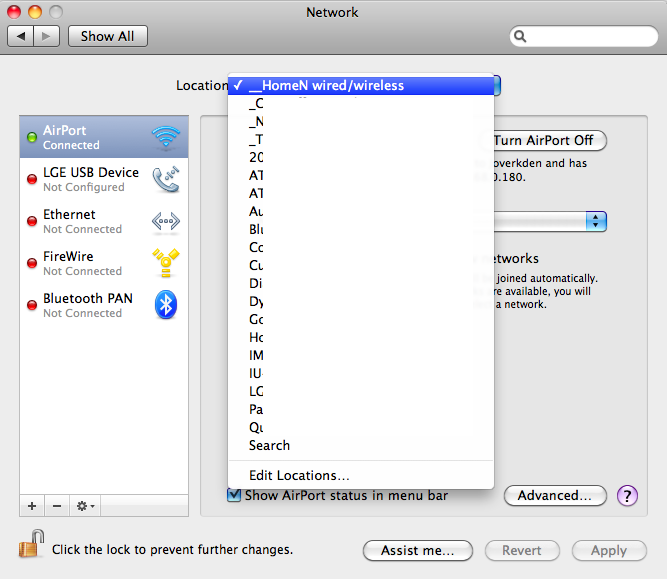Screen dimensions: 667x579
Task: Focus the search field in the toolbar
Action: [584, 37]
